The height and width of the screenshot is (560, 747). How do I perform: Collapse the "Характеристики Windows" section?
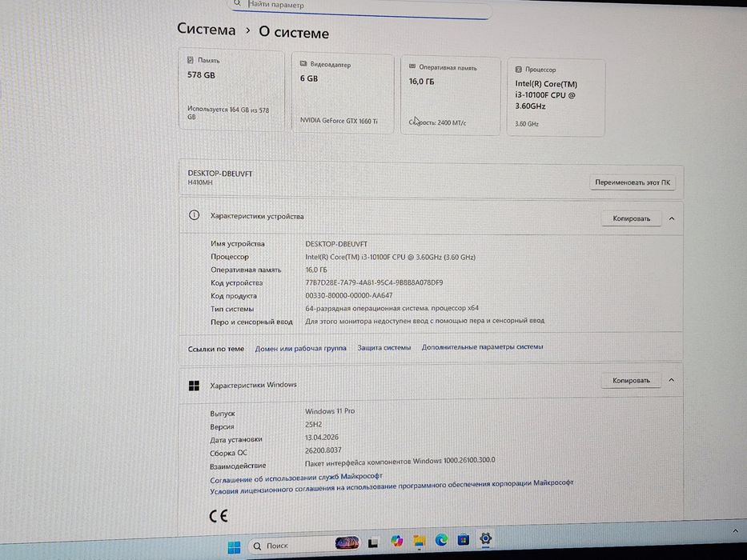pyautogui.click(x=671, y=380)
